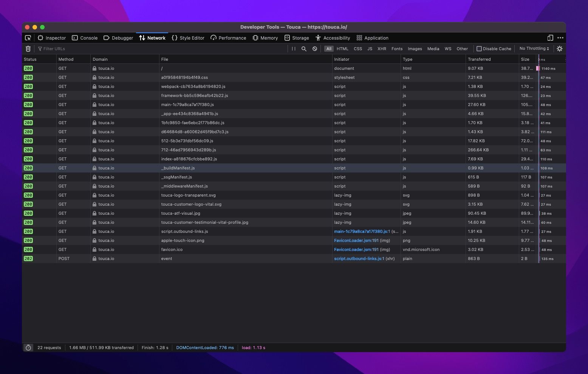
Task: Select the POST event request
Action: click(294, 259)
